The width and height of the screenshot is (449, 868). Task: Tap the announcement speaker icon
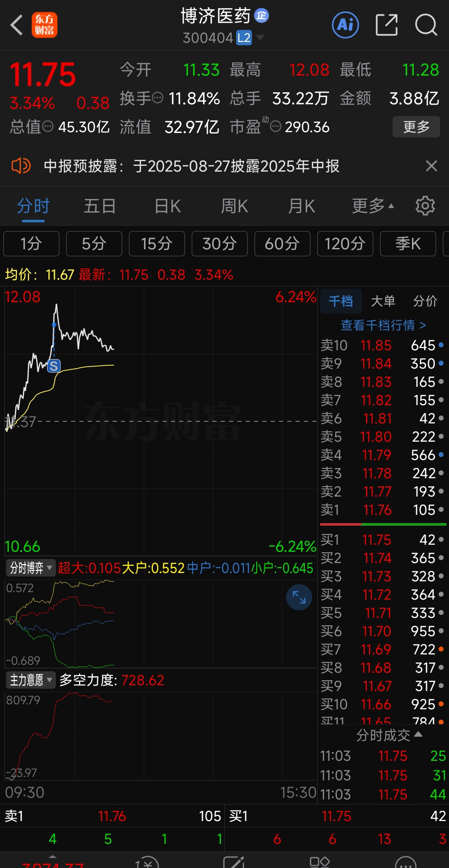21,166
